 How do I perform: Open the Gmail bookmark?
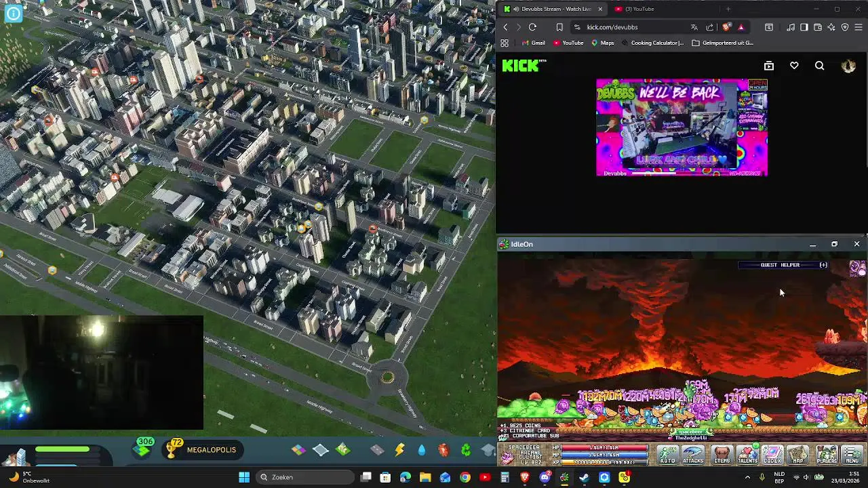pos(533,43)
